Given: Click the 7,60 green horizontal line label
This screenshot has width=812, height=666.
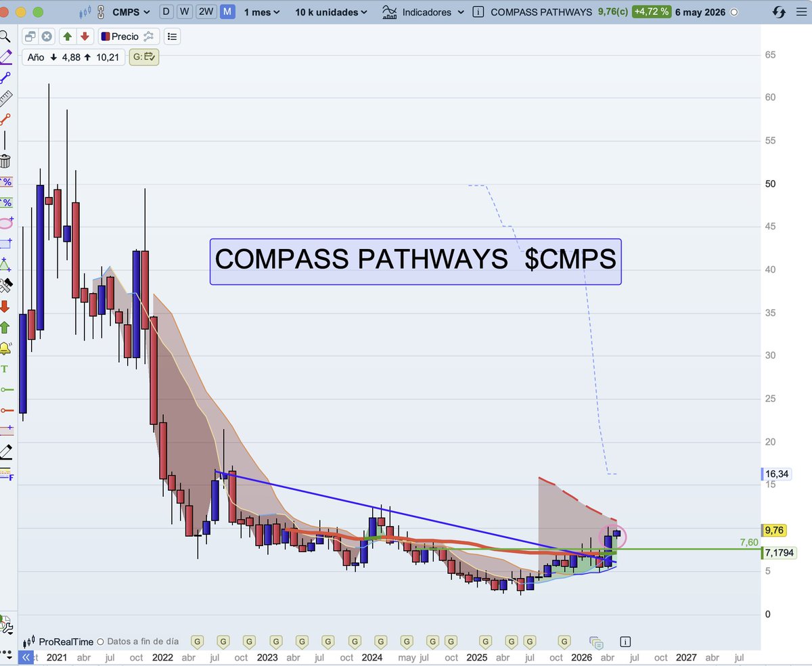Looking at the screenshot, I should pyautogui.click(x=748, y=541).
